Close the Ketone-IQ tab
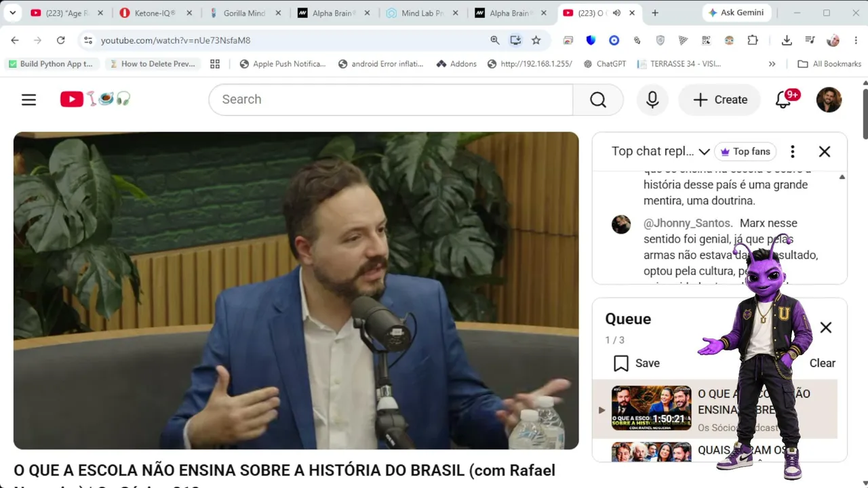This screenshot has width=868, height=488. pyautogui.click(x=189, y=13)
